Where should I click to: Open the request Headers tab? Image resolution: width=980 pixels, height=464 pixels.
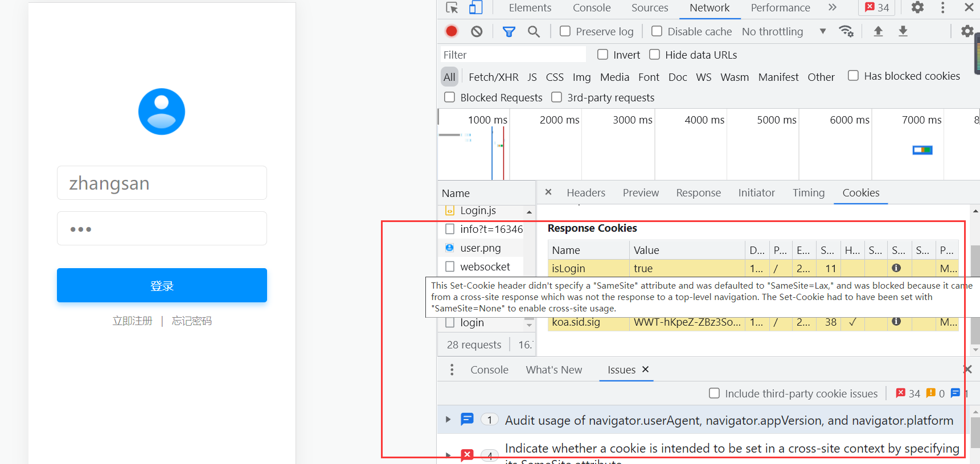click(x=586, y=193)
